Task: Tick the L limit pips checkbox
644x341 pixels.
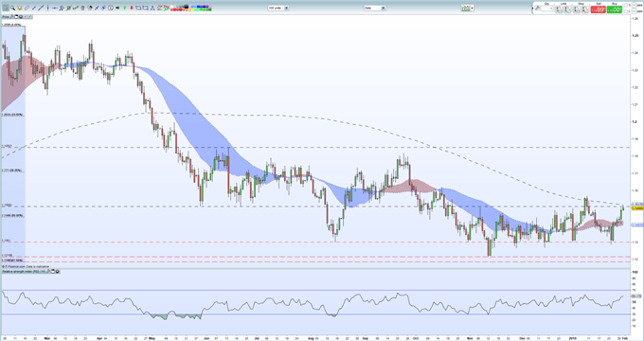Action: 626,11
